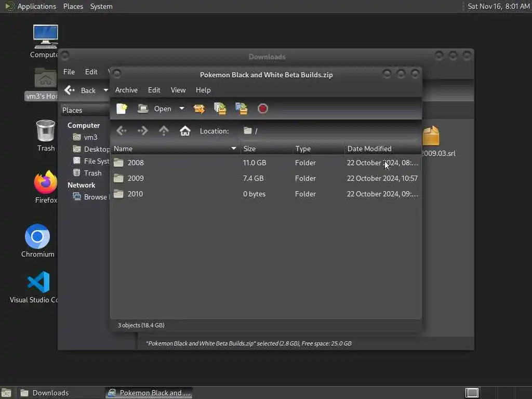Sort by the Date Modified column header
This screenshot has width=532, height=399.
[x=383, y=149]
